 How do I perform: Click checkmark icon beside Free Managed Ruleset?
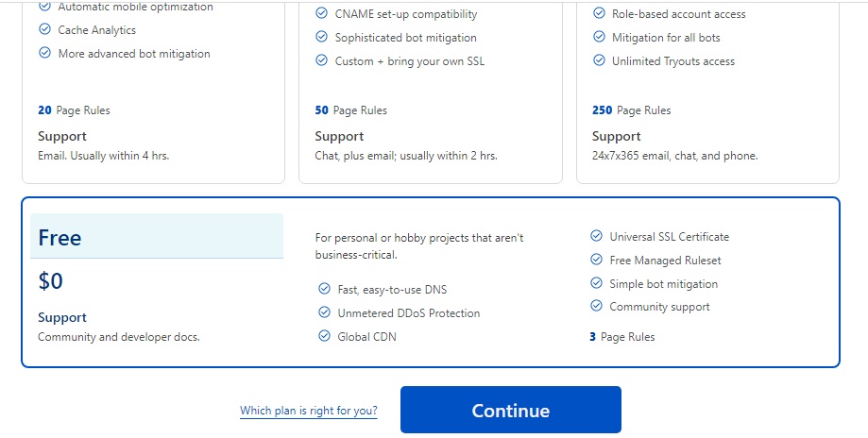596,260
